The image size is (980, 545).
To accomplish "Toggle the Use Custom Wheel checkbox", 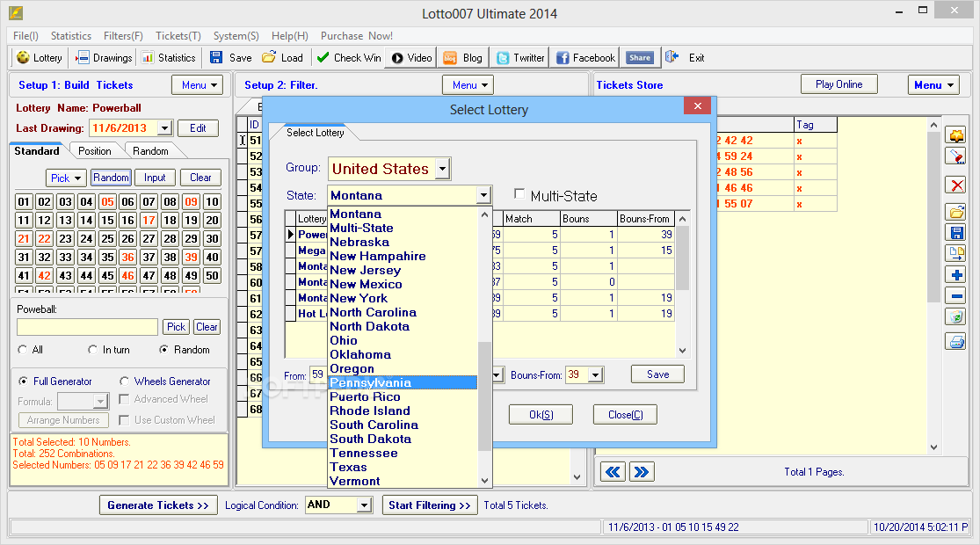I will 124,420.
